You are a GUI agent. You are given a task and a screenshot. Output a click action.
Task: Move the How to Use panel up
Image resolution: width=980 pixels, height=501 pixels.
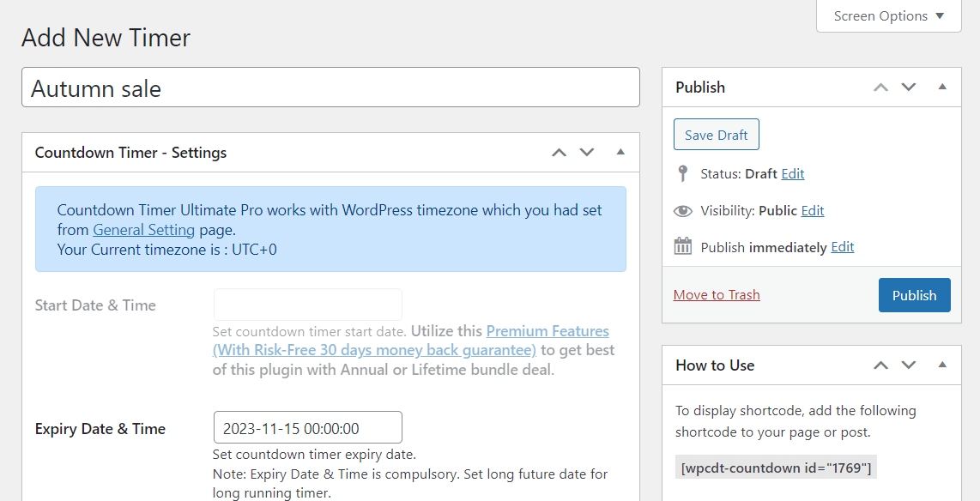tap(880, 365)
